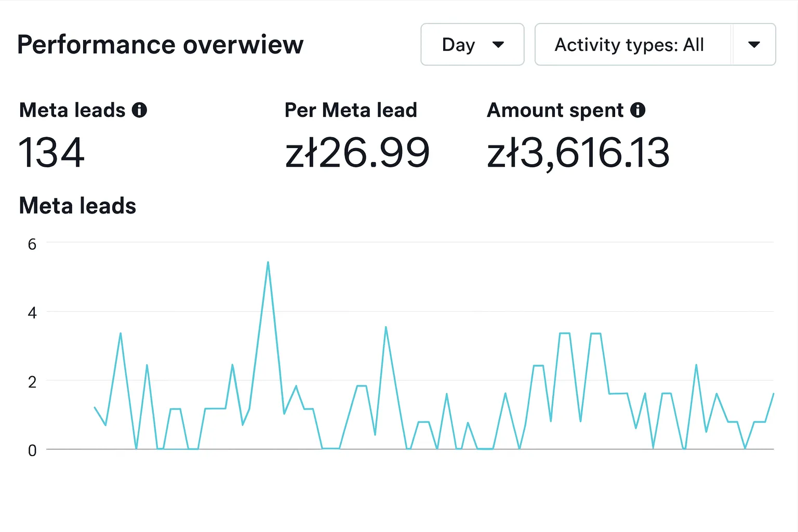Click the y-axis label 6

click(32, 244)
